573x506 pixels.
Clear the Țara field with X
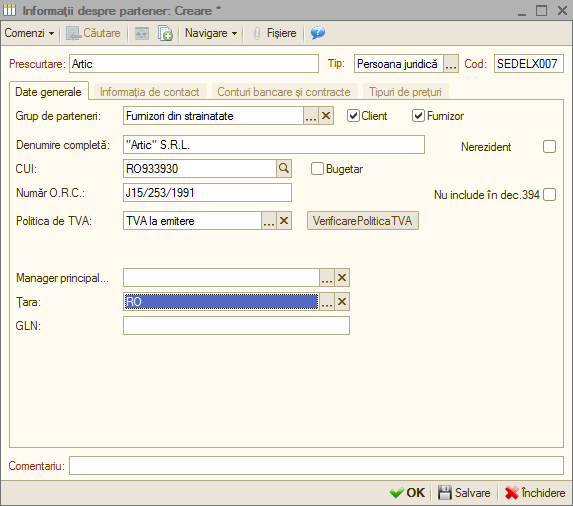[342, 301]
